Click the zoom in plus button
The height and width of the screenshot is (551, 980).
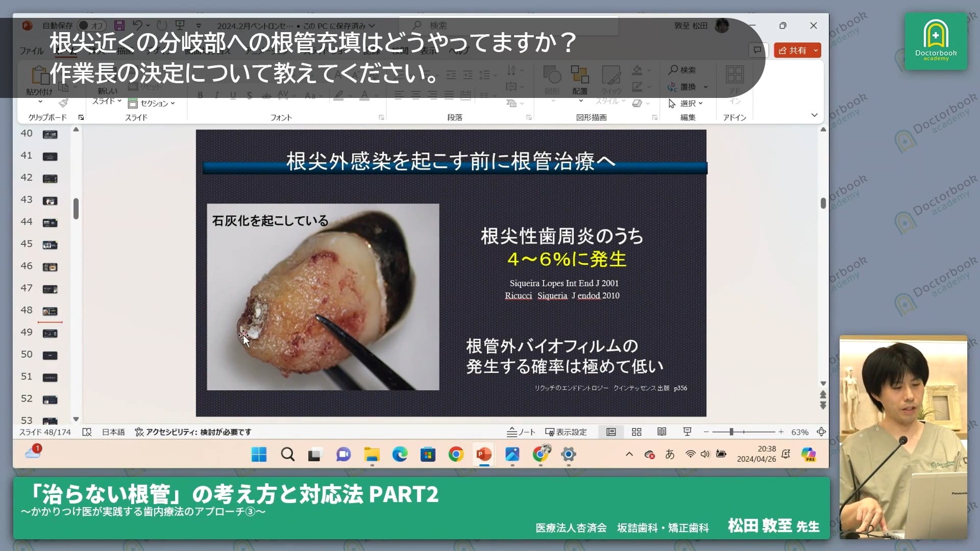(781, 432)
